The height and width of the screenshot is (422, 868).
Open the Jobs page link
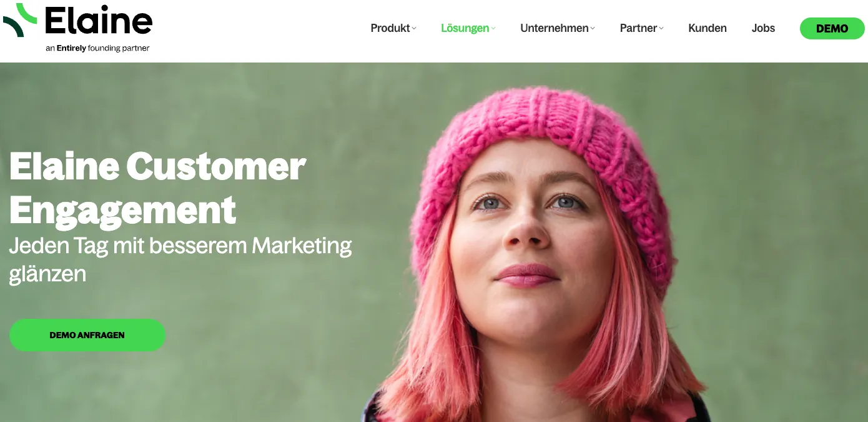point(763,28)
